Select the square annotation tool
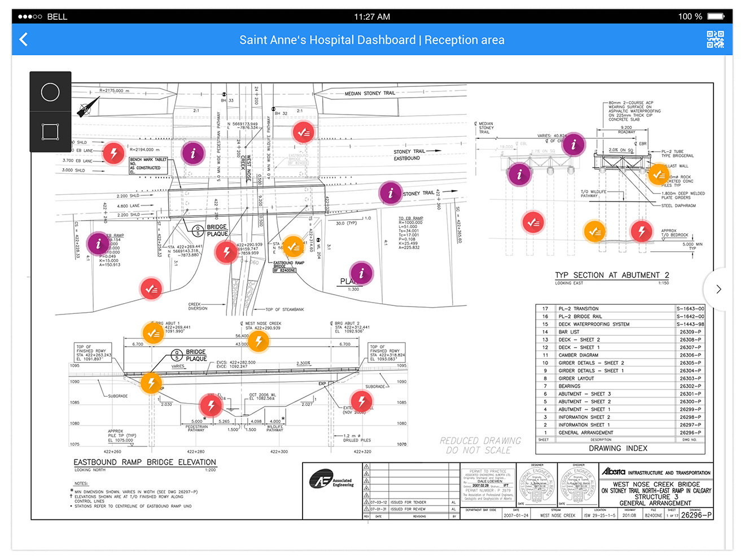The width and height of the screenshot is (744, 560). tap(50, 132)
